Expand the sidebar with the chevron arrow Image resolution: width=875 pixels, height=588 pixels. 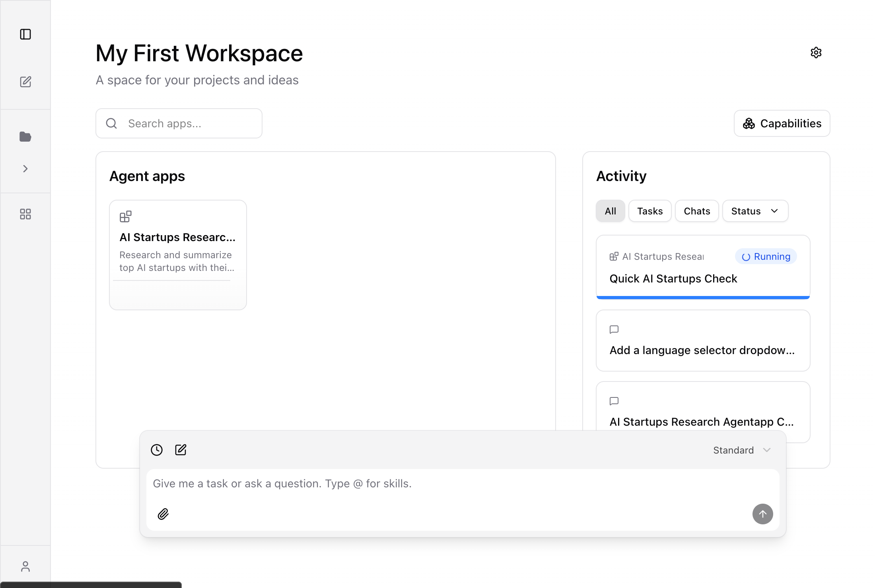point(25,168)
